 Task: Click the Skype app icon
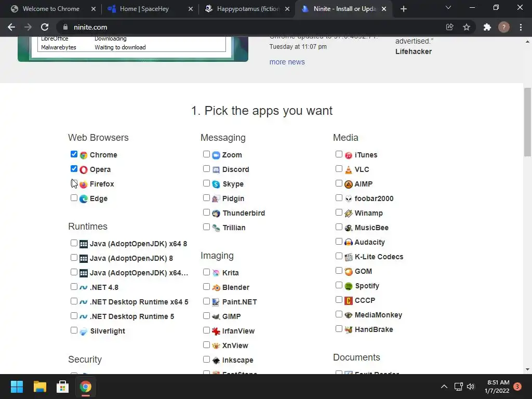point(216,184)
